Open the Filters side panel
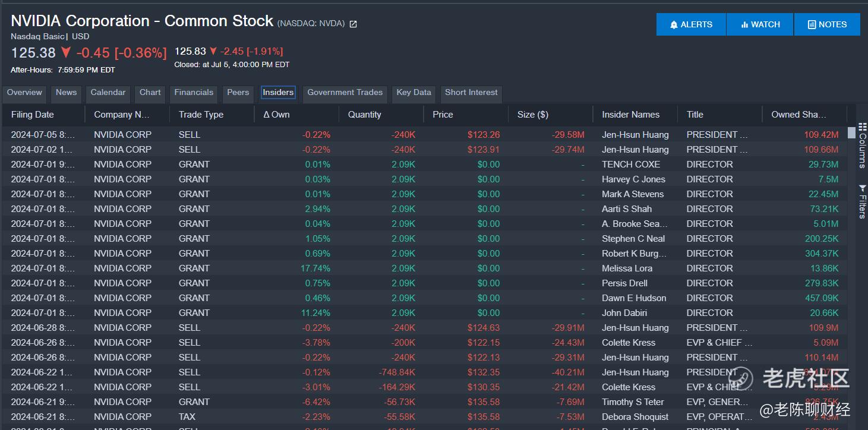The image size is (868, 430). (862, 201)
